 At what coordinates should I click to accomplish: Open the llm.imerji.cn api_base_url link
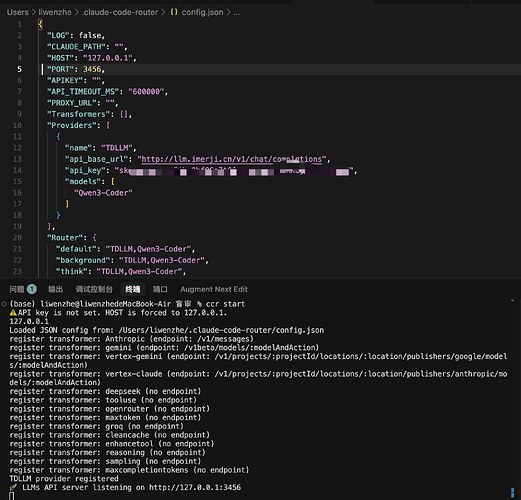point(232,159)
